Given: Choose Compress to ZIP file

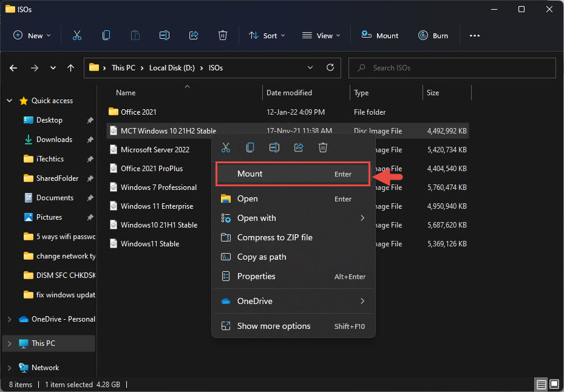Looking at the screenshot, I should tap(293, 237).
